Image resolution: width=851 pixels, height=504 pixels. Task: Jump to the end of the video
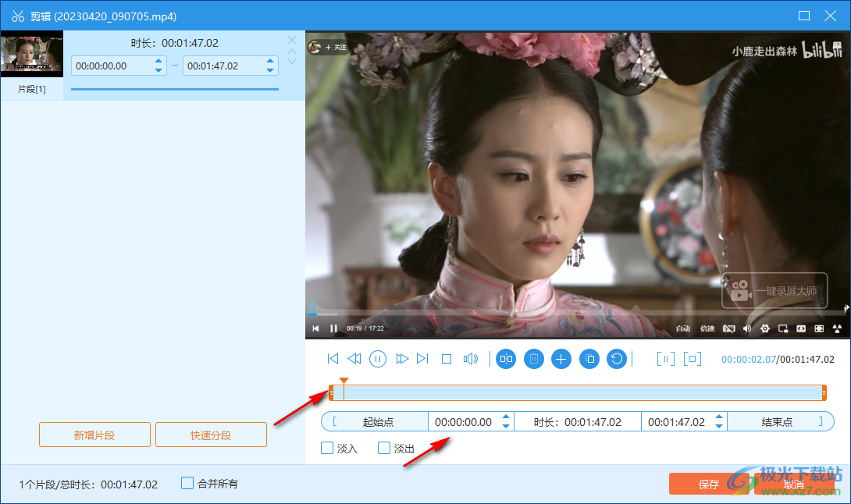pyautogui.click(x=423, y=359)
